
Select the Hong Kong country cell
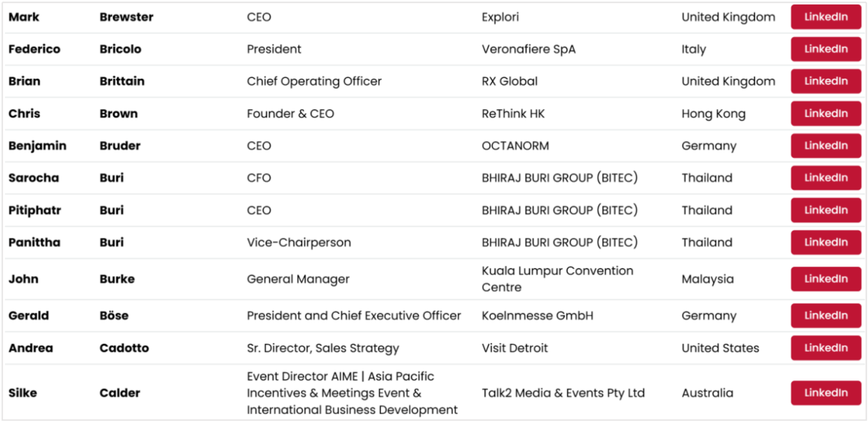click(x=713, y=114)
